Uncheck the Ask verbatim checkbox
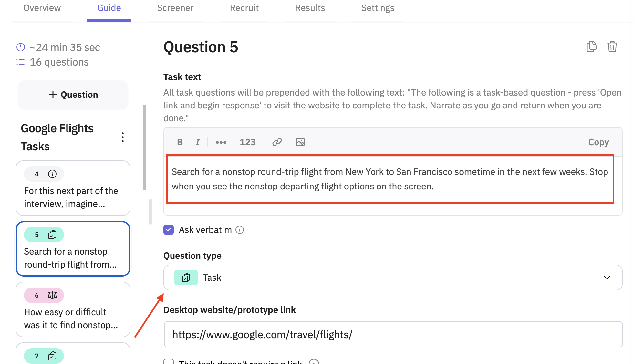Screen dimensions: 633x364 pos(169,230)
